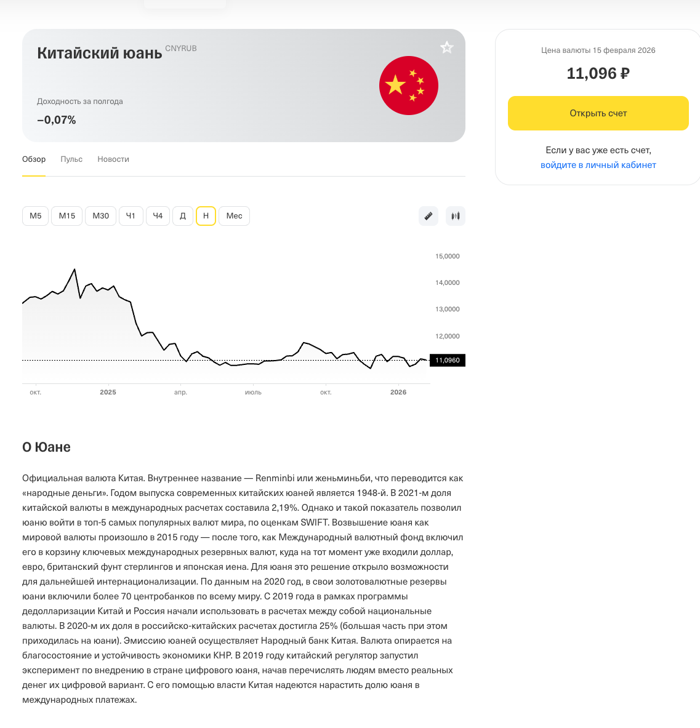Viewport: 700px width, 728px height.
Task: Switch chart to Мес monthly interval
Action: [234, 216]
